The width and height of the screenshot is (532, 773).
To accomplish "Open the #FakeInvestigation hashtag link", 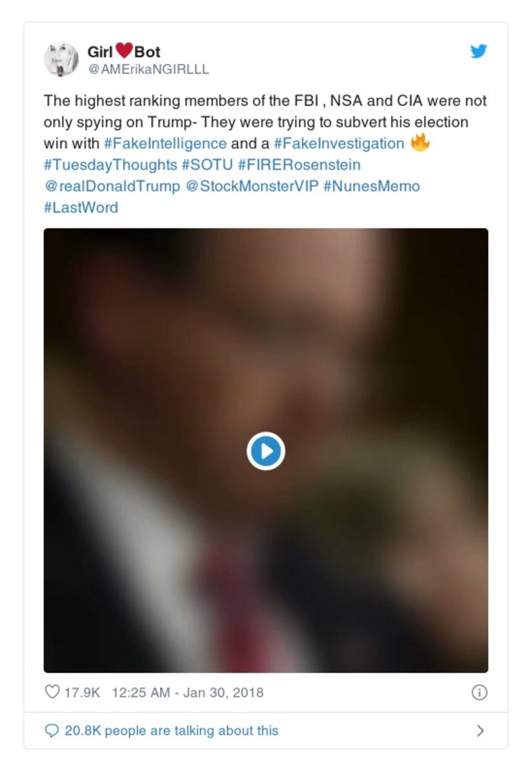I will (x=338, y=143).
